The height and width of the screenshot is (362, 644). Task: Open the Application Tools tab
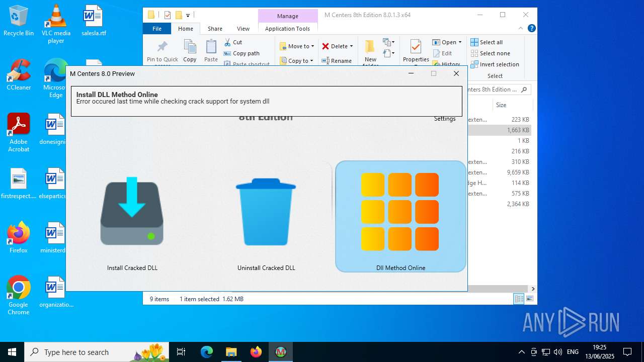coord(287,29)
